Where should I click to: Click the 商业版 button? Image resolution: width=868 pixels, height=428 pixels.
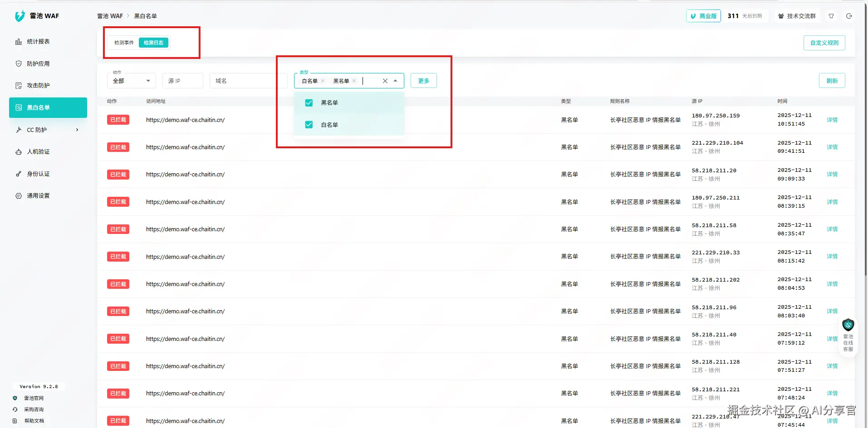(703, 16)
